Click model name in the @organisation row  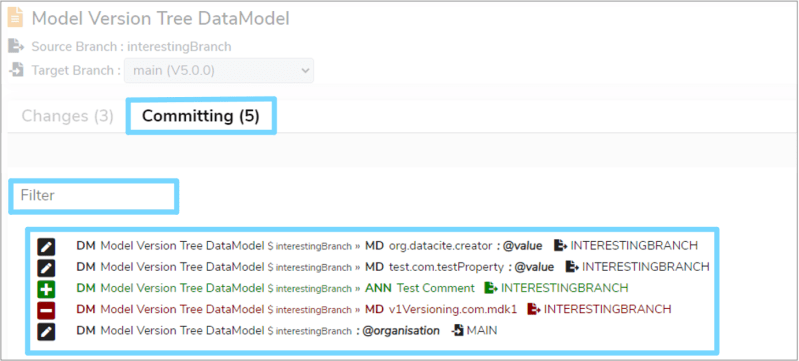[182, 330]
